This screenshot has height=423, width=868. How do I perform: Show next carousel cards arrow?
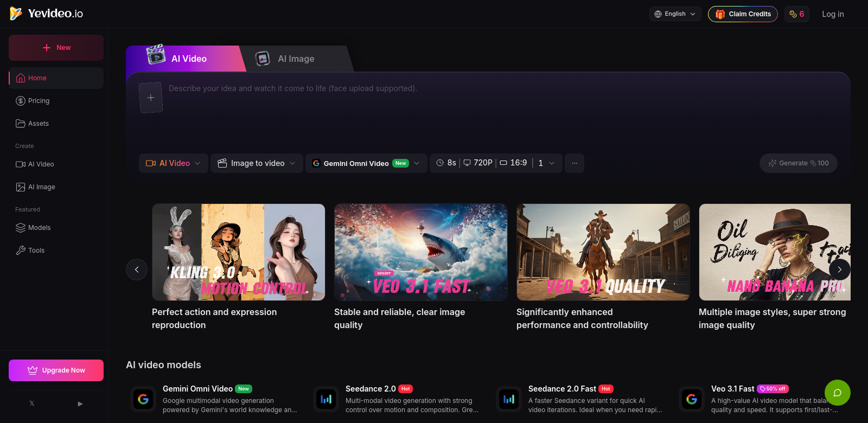(839, 270)
